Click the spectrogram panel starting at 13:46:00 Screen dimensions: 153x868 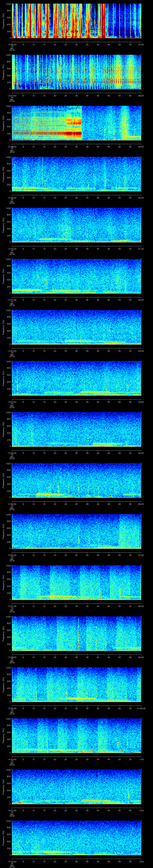pos(76,21)
